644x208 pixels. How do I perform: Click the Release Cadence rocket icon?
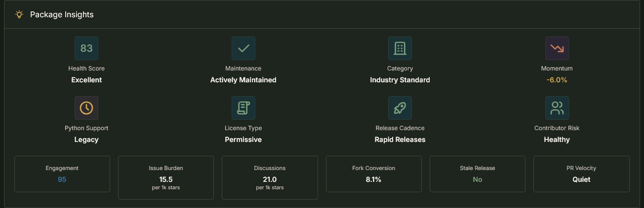[x=400, y=108]
